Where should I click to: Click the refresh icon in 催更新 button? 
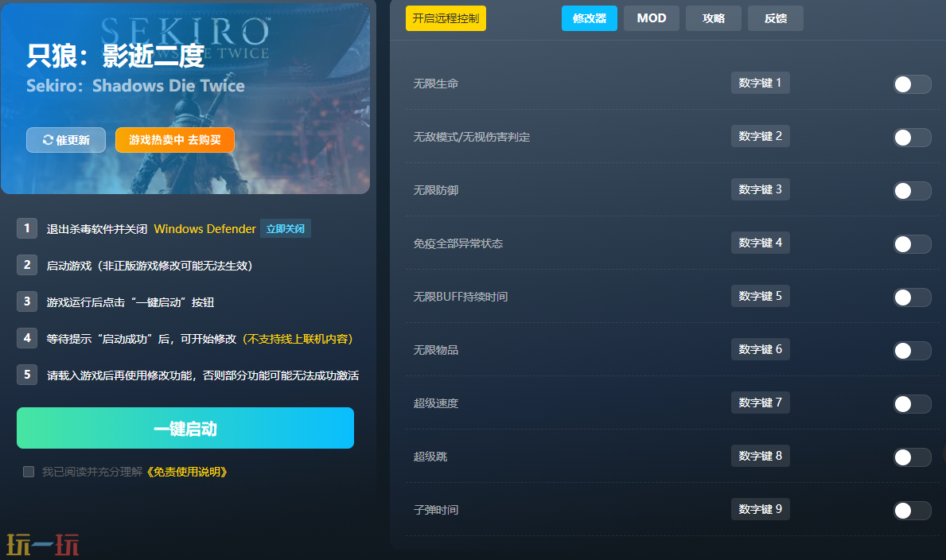pos(48,140)
